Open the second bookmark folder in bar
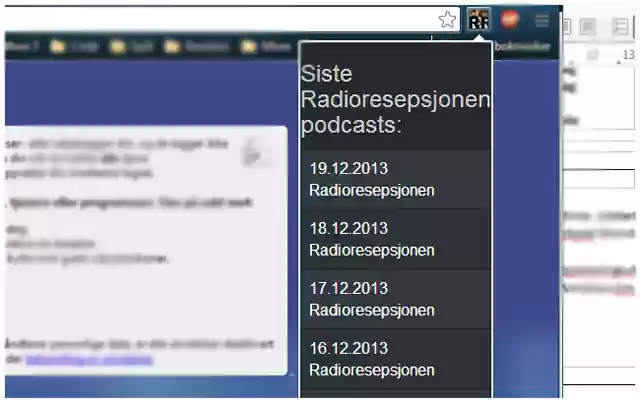 pos(131,47)
